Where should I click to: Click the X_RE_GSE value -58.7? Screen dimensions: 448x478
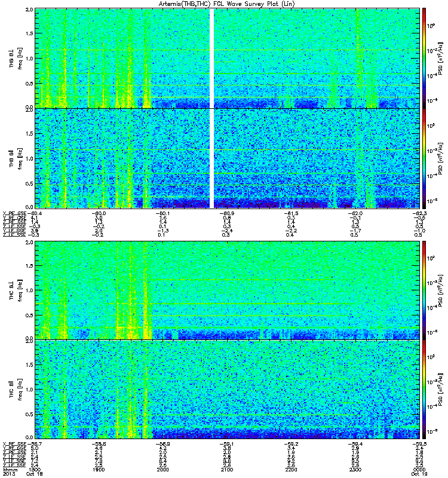click(35, 444)
